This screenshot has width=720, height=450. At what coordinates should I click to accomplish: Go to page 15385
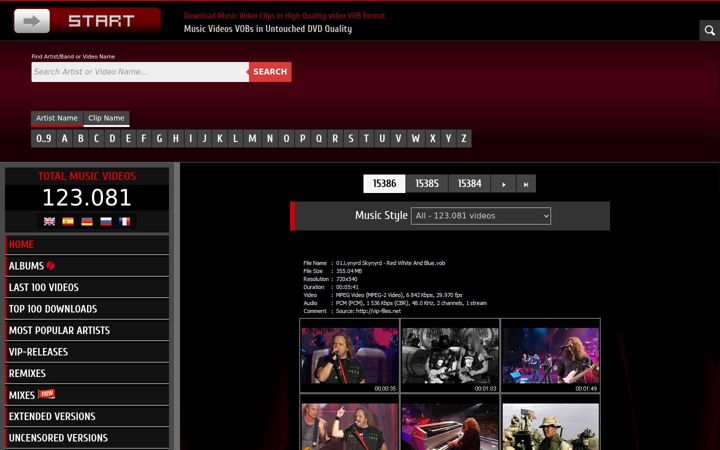click(x=427, y=184)
